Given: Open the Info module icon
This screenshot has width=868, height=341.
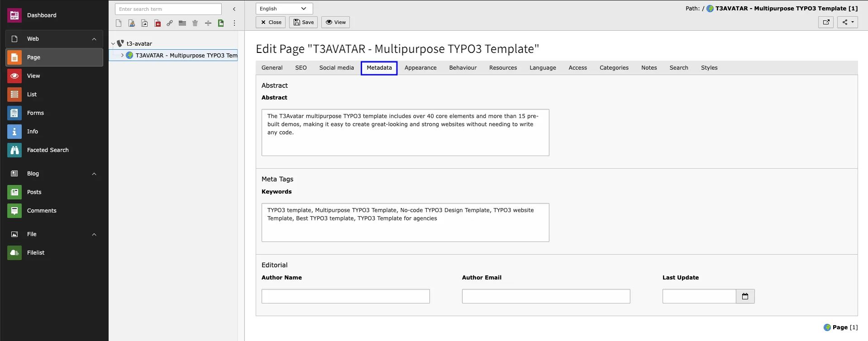Looking at the screenshot, I should click(x=14, y=132).
